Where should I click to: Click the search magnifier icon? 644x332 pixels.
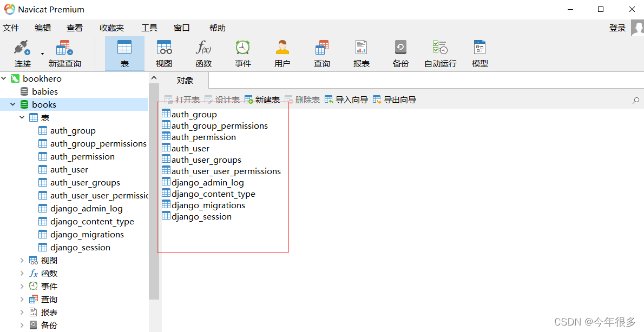click(x=636, y=100)
